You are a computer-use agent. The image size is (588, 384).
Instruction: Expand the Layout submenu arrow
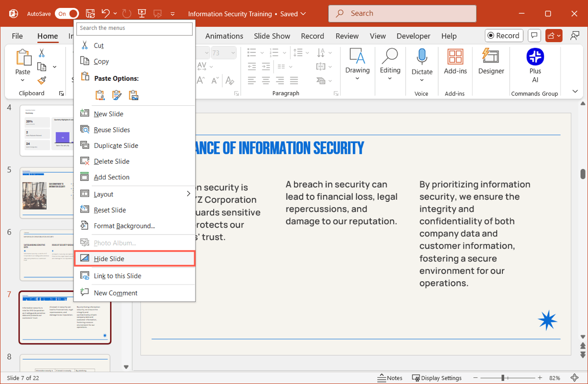tap(189, 194)
